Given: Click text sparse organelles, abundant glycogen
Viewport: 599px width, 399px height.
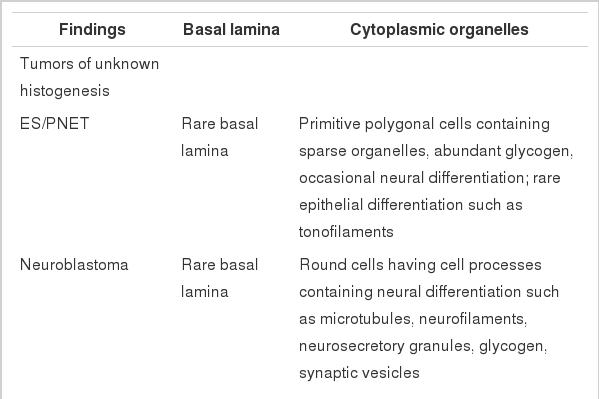Looking at the screenshot, I should pos(435,151).
